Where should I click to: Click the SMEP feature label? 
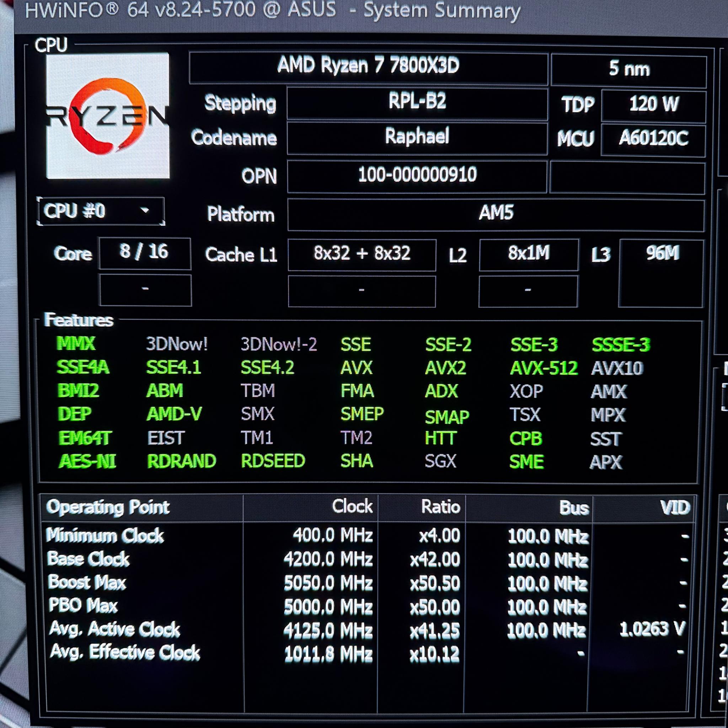362,414
